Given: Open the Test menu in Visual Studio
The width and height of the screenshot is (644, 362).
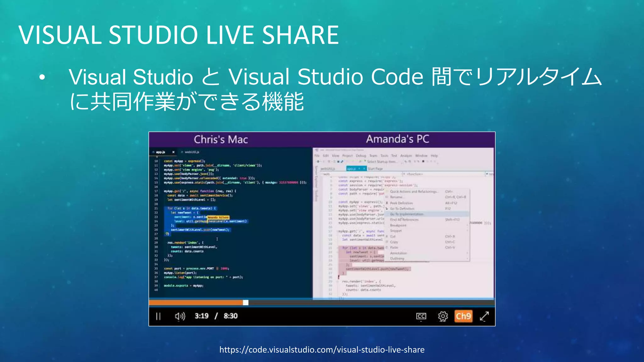Looking at the screenshot, I should pos(394,156).
